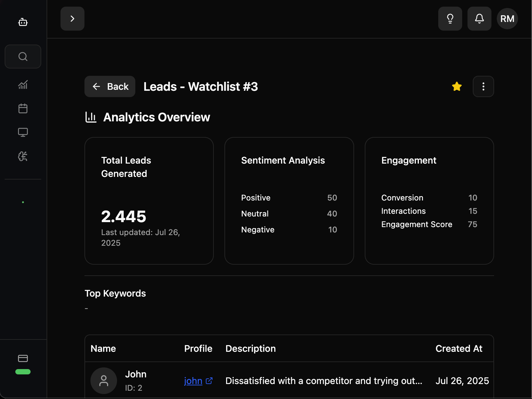Open notifications via the bell icon
Viewport: 532px width, 399px height.
pyautogui.click(x=479, y=19)
